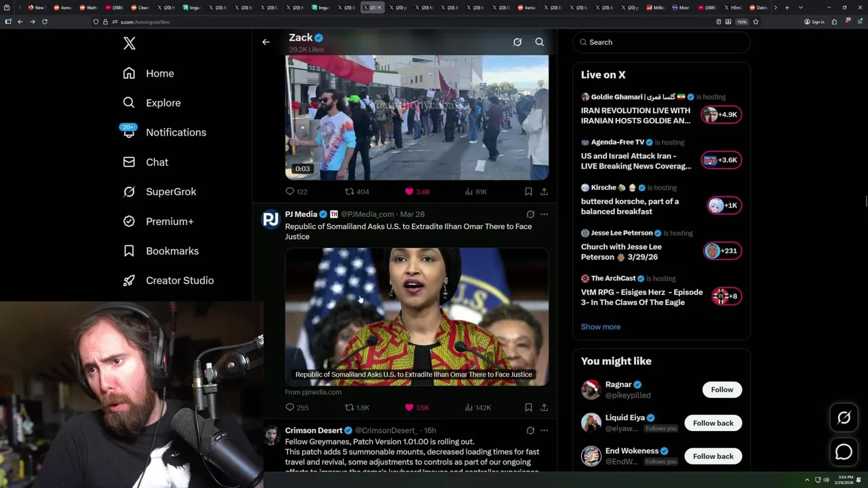Open Chat in the sidebar

point(146,162)
